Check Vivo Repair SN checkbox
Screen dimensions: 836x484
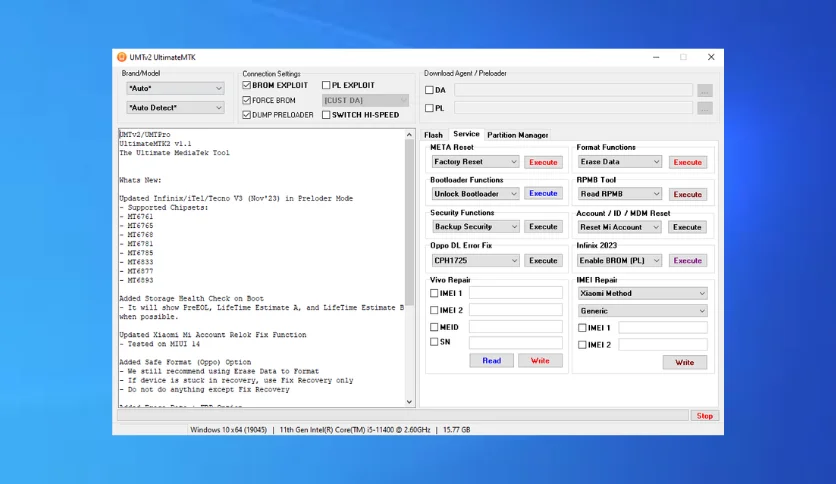434,342
